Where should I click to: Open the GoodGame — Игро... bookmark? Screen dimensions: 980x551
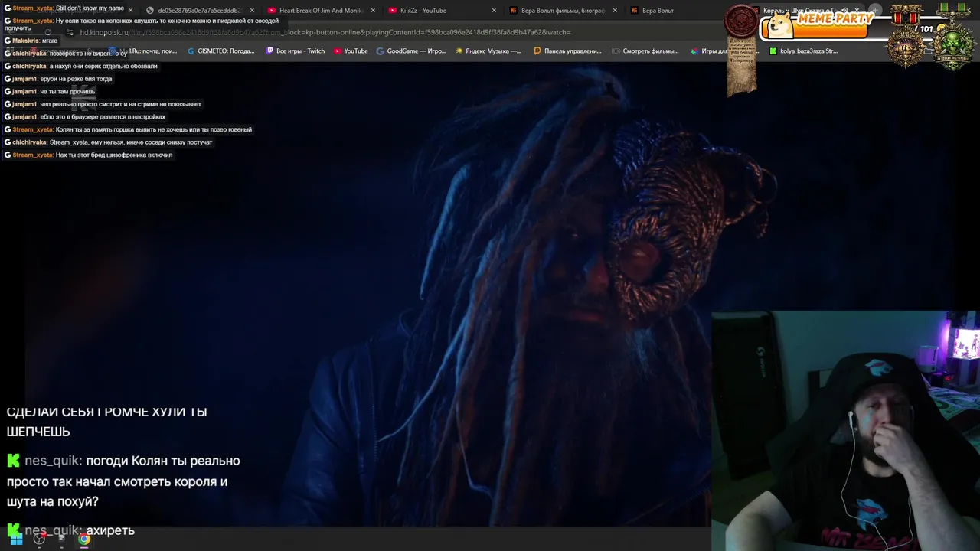click(x=411, y=51)
